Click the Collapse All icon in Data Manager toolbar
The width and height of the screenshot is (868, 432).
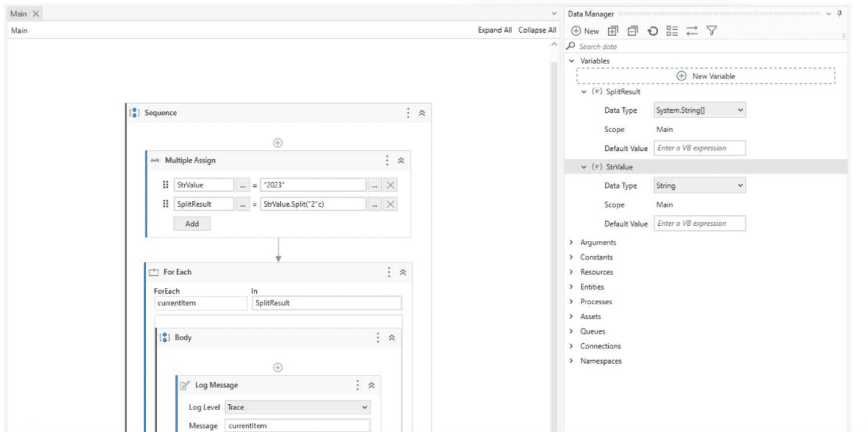click(633, 31)
